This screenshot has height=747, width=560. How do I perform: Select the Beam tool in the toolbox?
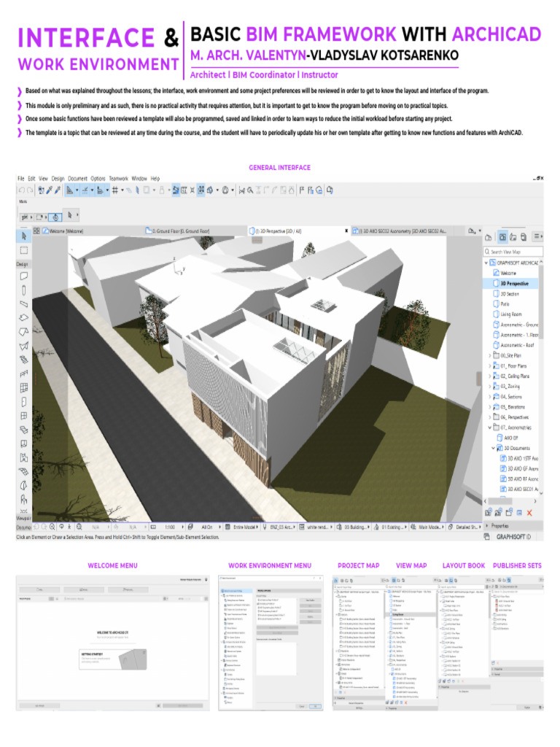24,304
